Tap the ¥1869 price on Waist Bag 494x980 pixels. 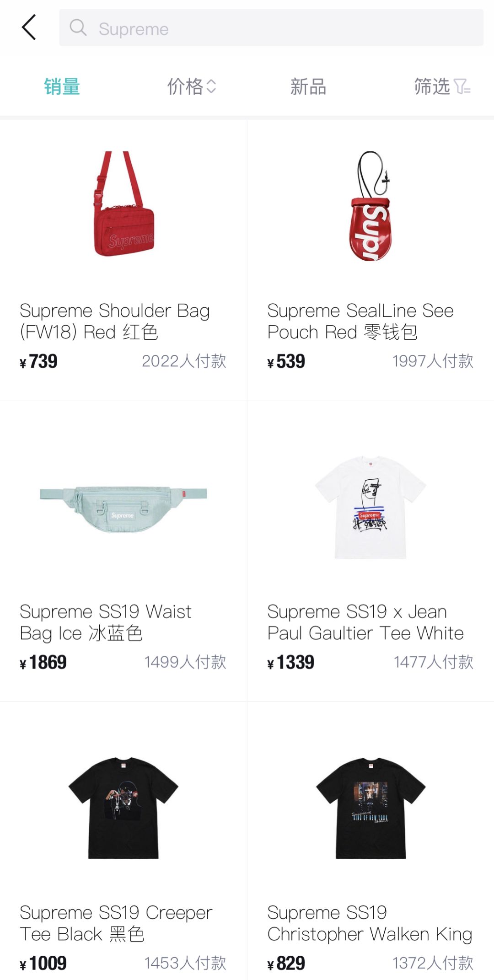click(x=43, y=662)
